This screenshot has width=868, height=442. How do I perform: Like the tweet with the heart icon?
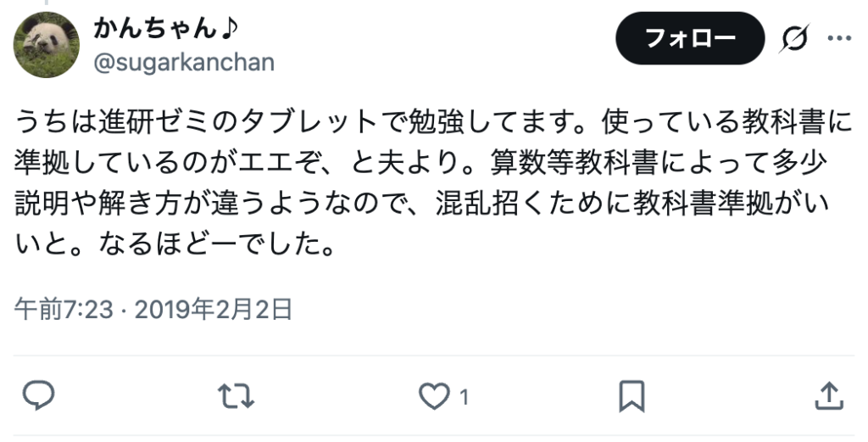[433, 396]
